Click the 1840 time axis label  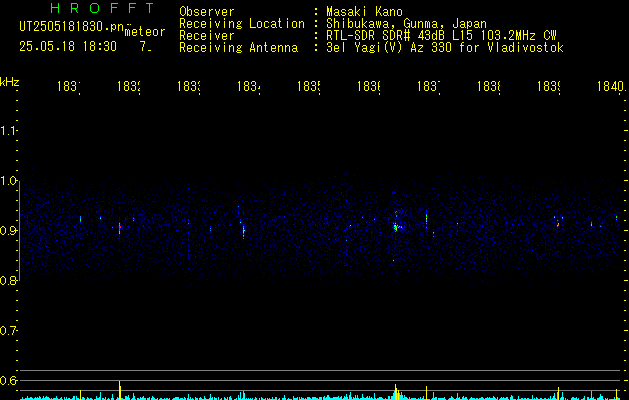click(611, 86)
